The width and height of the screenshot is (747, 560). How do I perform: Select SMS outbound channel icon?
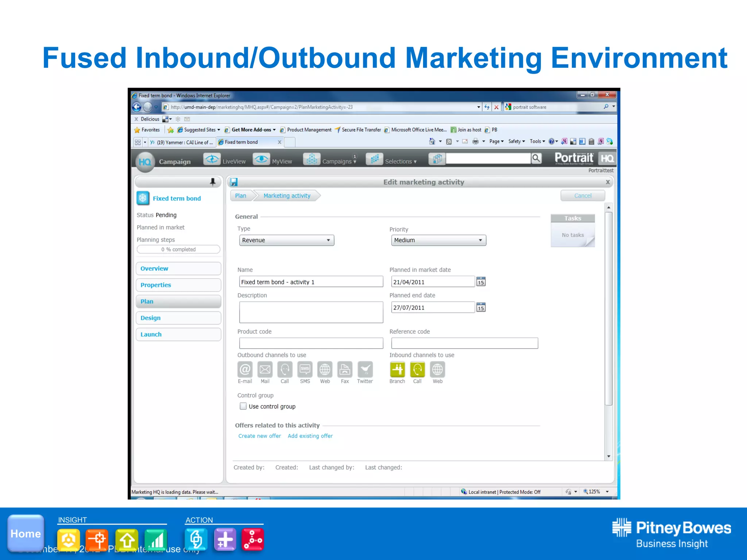[305, 369]
